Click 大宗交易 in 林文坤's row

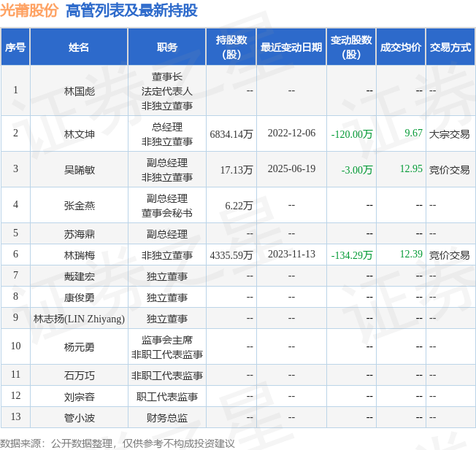point(449,133)
